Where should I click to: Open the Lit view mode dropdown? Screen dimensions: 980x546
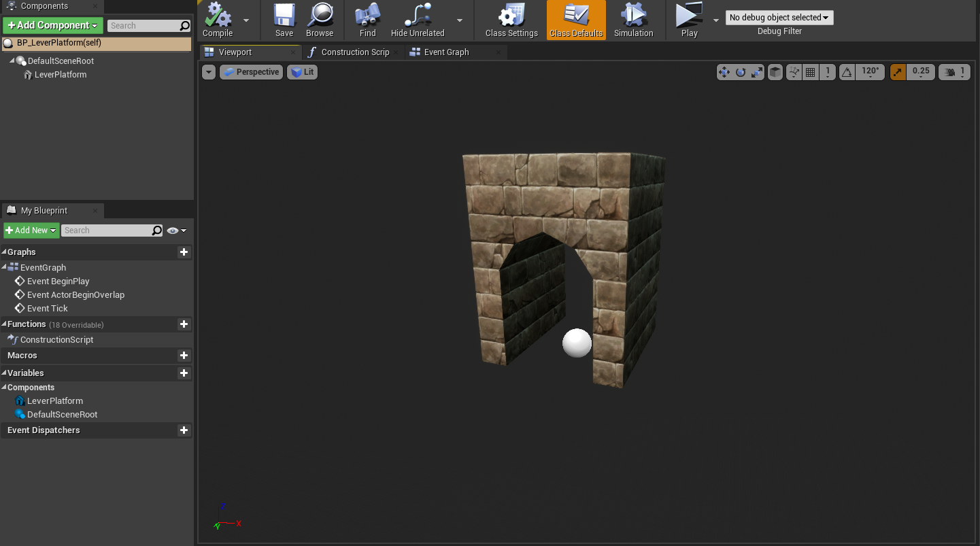coord(303,72)
